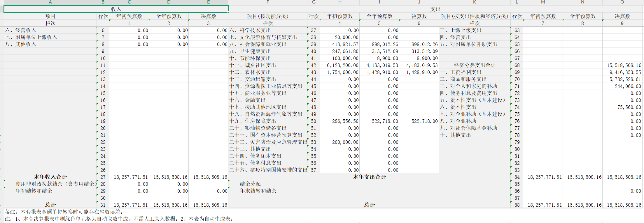Select the 十一、城乡社区支出 cell

(267, 65)
